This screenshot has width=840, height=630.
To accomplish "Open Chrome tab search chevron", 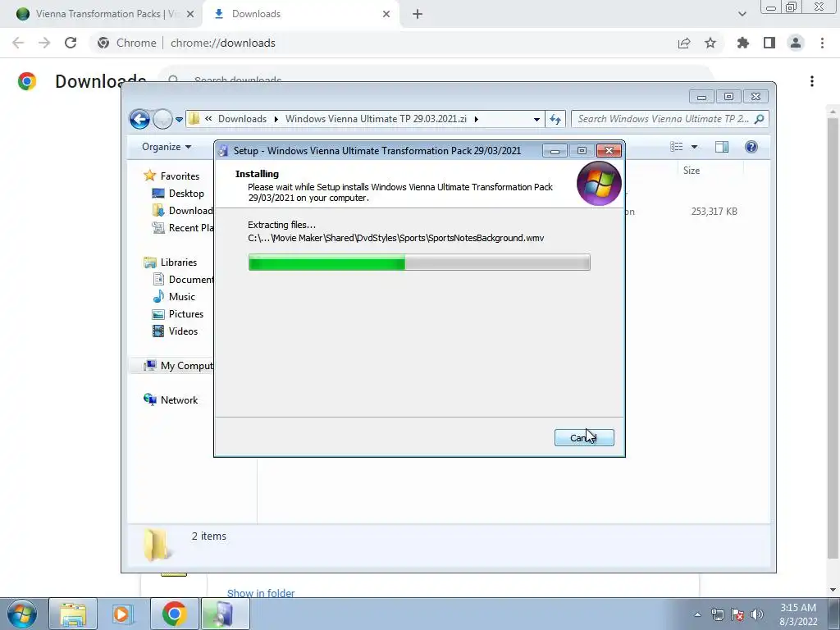I will coord(742,14).
